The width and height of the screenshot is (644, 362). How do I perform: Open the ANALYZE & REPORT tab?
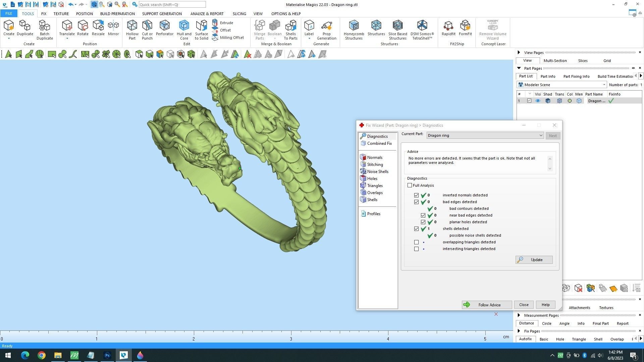[x=207, y=14]
